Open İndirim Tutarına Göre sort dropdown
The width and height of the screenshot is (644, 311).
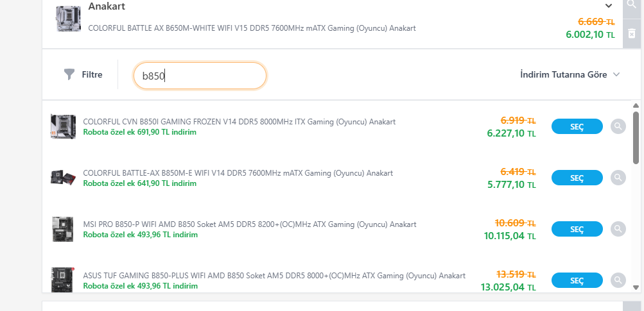(570, 74)
